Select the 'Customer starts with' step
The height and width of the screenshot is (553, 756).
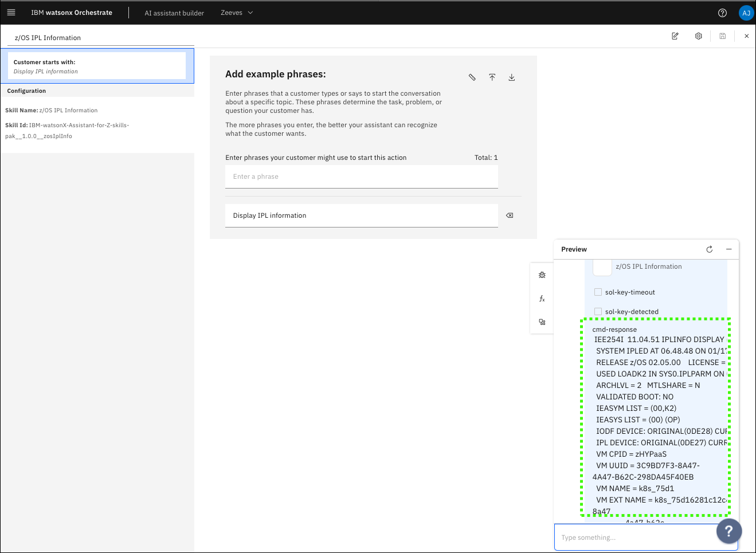pyautogui.click(x=97, y=66)
